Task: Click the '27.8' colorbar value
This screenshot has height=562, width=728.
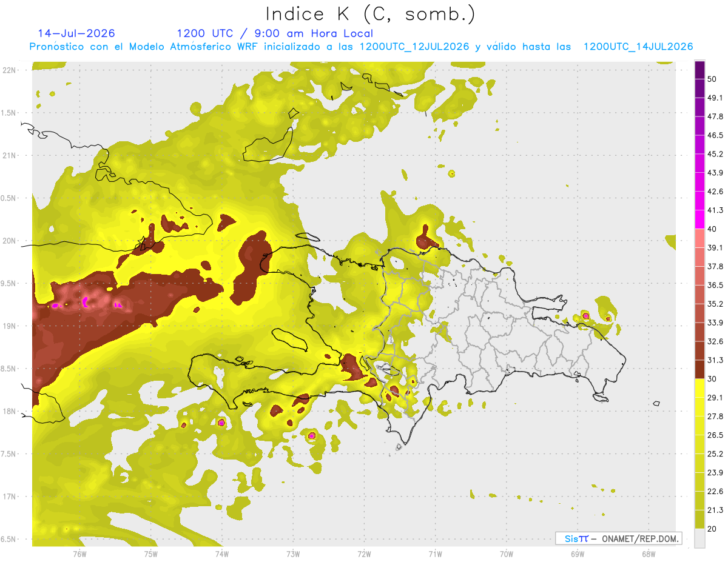Action: (715, 416)
